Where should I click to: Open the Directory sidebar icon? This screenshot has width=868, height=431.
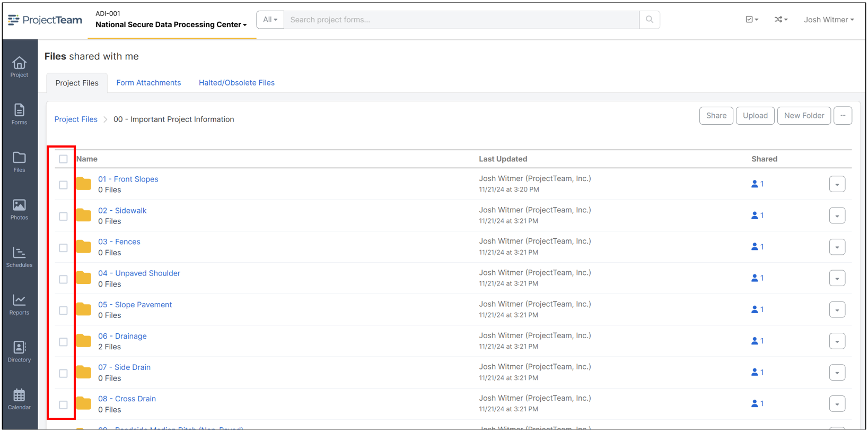click(x=19, y=352)
